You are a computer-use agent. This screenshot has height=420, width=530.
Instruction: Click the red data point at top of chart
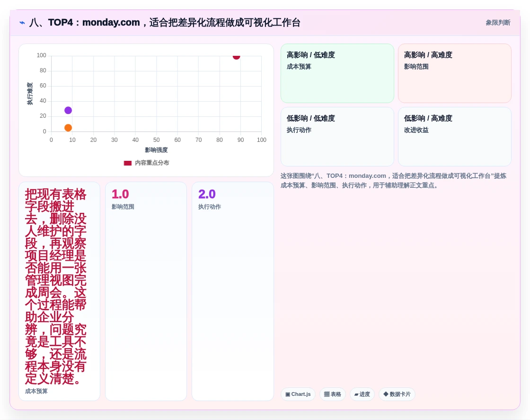click(x=236, y=57)
